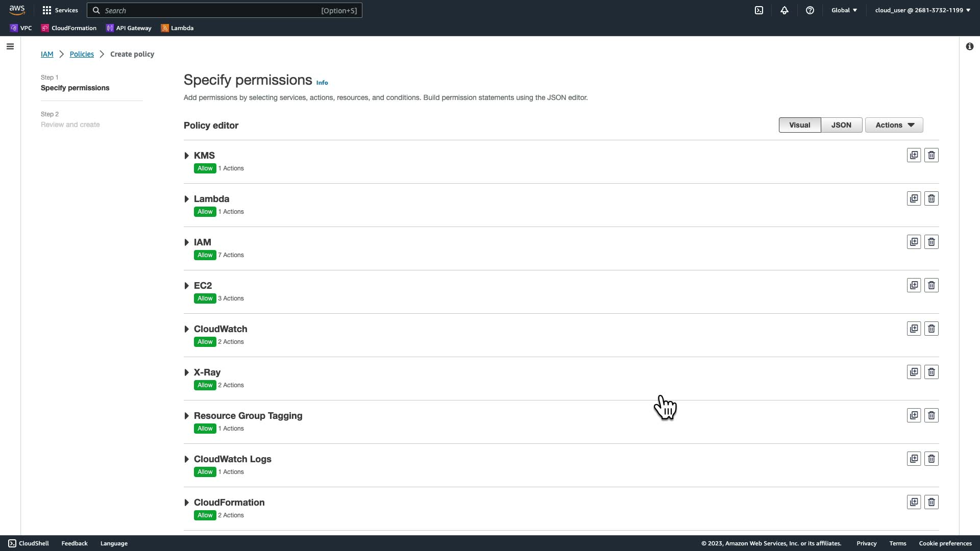The height and width of the screenshot is (551, 980).
Task: Delete the EC2 permission statement
Action: pos(932,285)
